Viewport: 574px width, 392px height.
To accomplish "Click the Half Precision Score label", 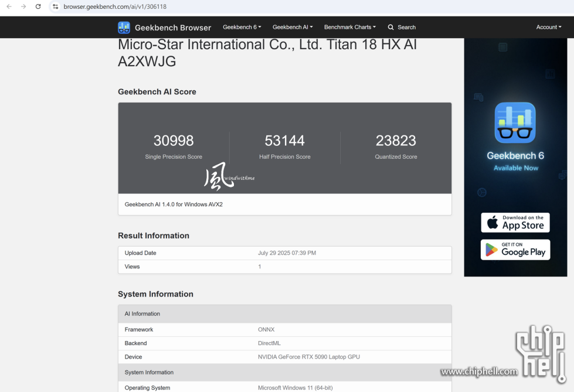I will [x=285, y=156].
